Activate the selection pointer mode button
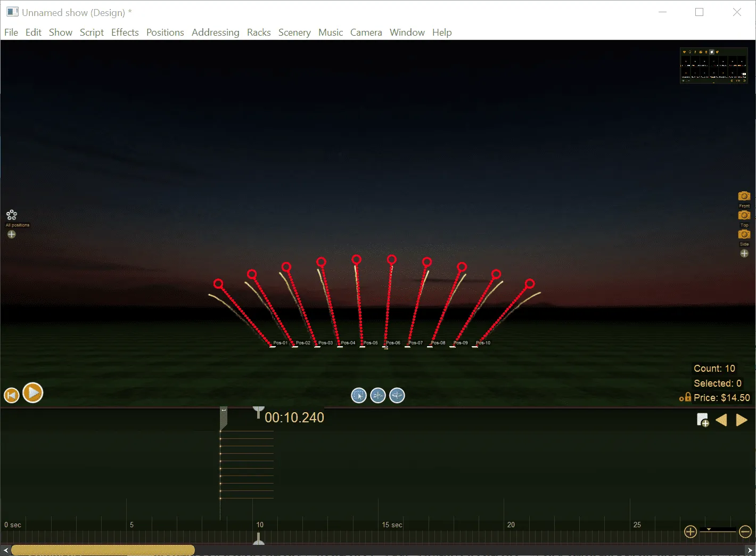 [359, 395]
